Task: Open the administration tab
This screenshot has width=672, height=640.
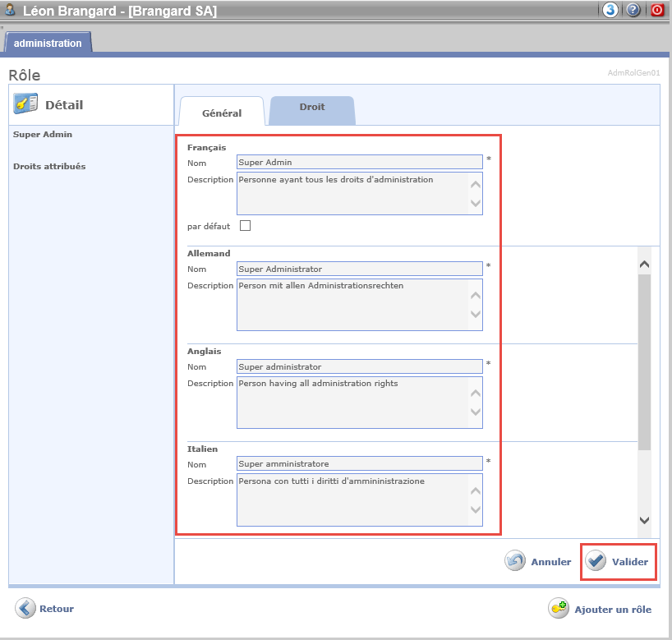Action: pyautogui.click(x=48, y=43)
